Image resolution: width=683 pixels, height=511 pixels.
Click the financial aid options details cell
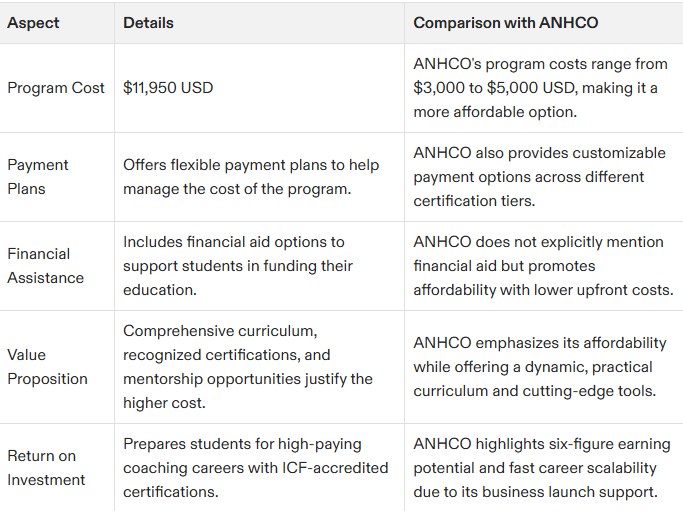point(238,266)
